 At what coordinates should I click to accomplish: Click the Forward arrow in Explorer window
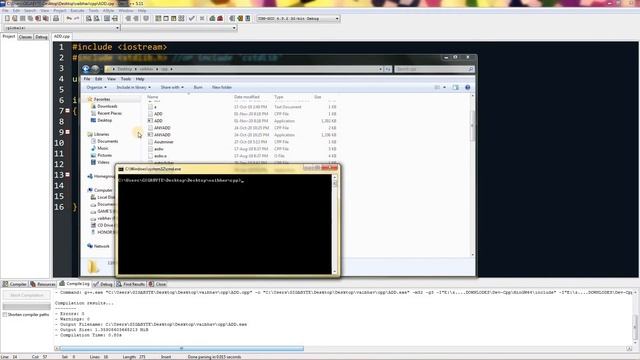95,69
